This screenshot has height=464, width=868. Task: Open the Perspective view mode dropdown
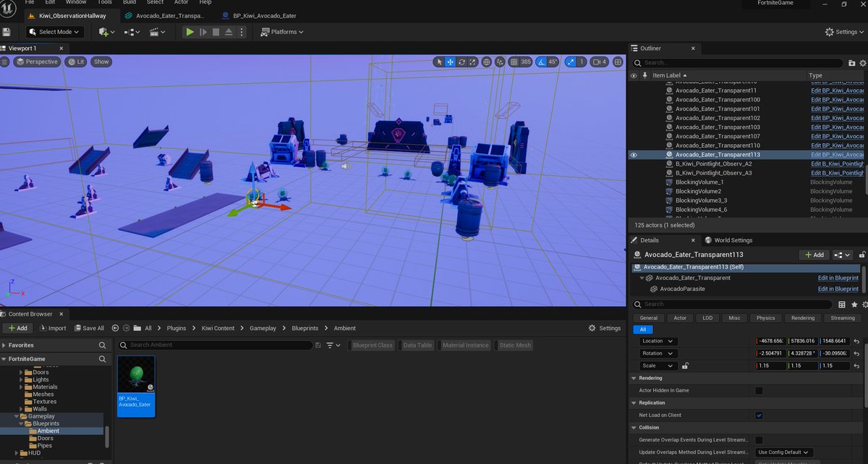(38, 62)
